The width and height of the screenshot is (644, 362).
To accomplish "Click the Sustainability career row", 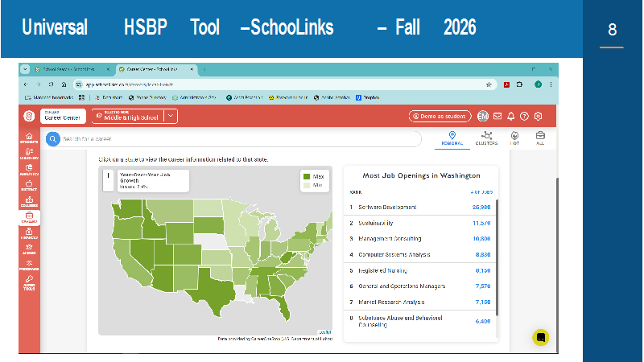I will (419, 224).
